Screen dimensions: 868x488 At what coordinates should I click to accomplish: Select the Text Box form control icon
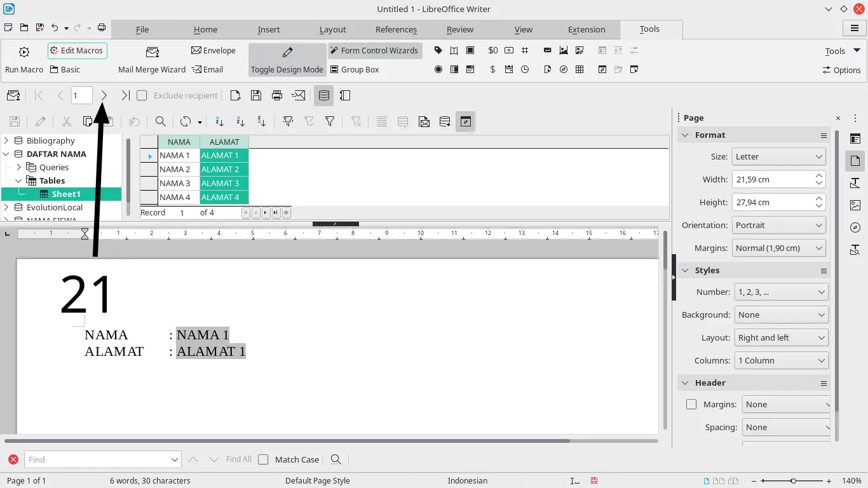454,50
